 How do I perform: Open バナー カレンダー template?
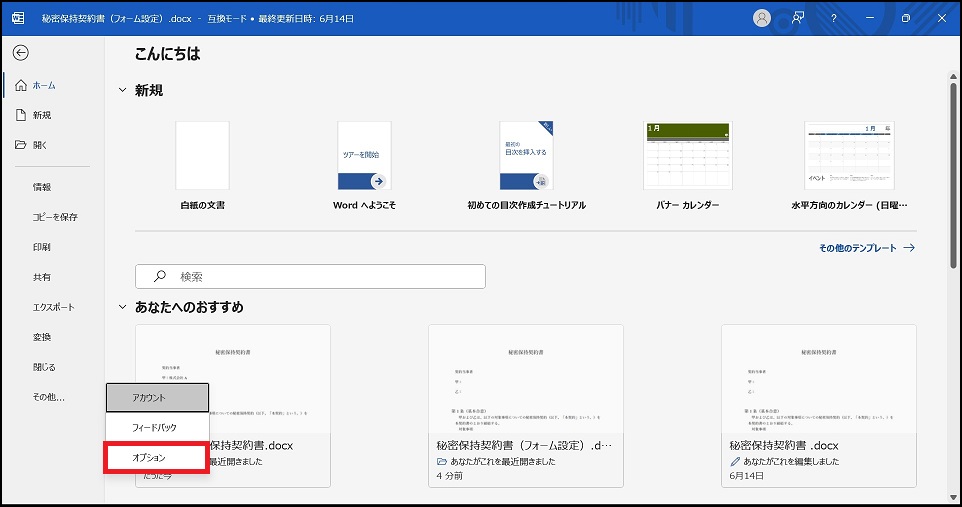tap(688, 165)
